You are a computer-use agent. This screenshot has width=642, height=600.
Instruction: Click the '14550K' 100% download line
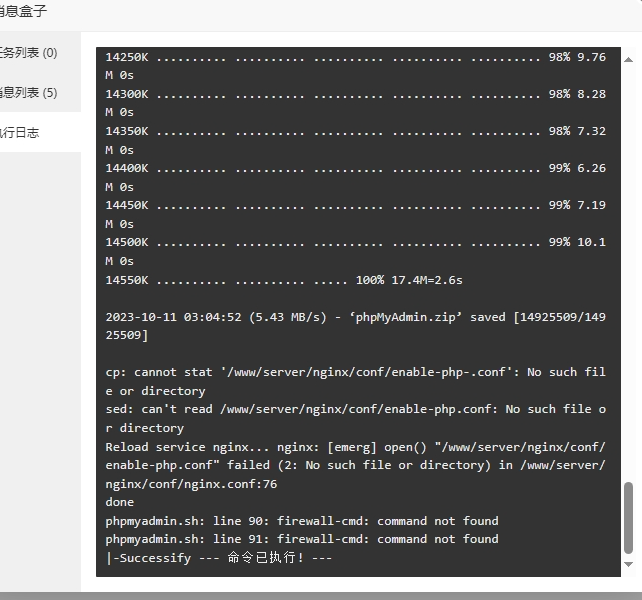point(284,280)
